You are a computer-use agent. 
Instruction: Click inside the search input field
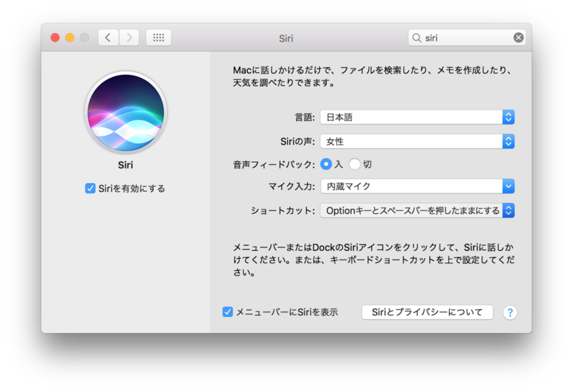click(x=467, y=38)
